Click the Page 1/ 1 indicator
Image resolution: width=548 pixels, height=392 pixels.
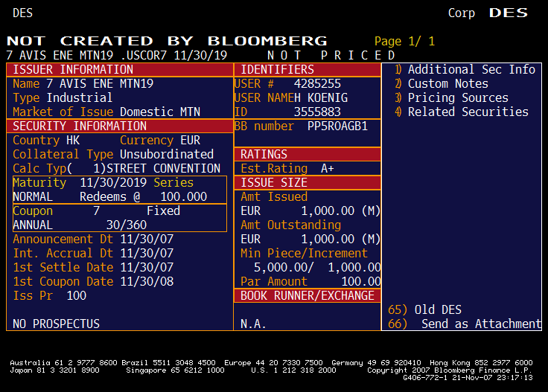pyautogui.click(x=404, y=41)
